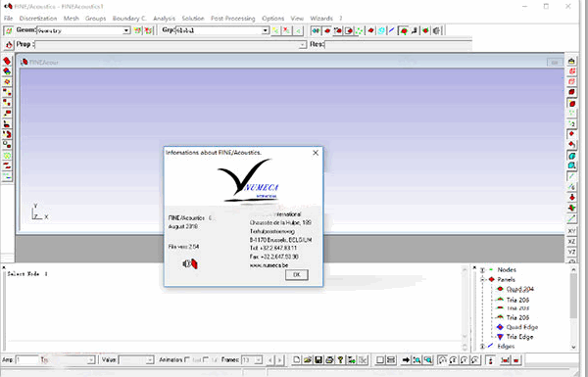Click the www.numeca.be address text
The width and height of the screenshot is (588, 377).
coord(269,265)
